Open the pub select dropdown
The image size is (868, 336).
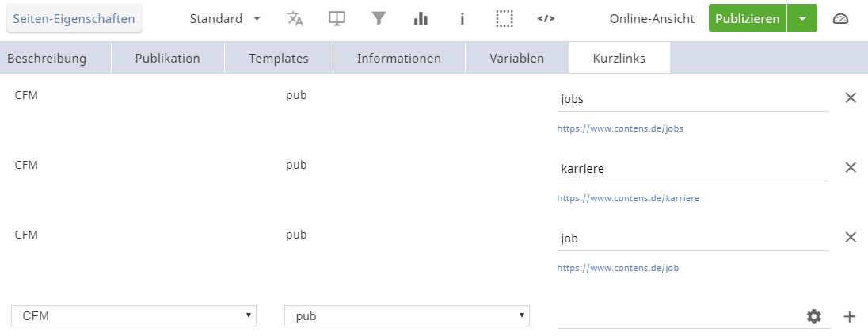[x=407, y=316]
